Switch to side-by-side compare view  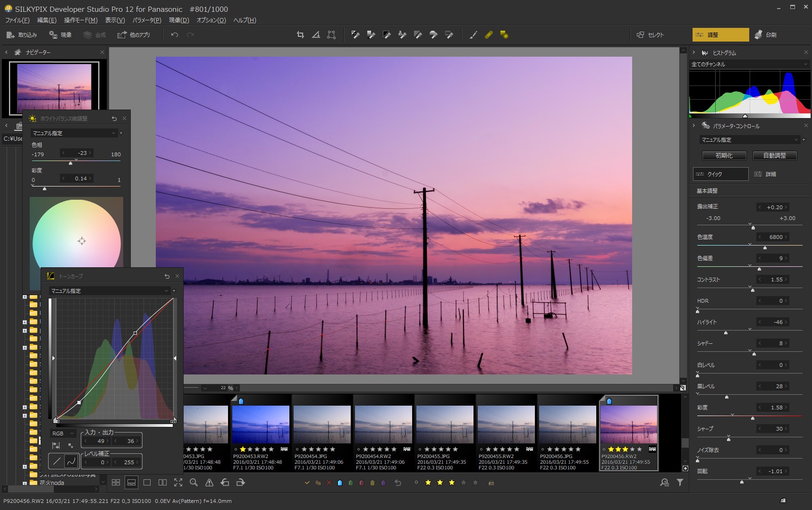(162, 483)
